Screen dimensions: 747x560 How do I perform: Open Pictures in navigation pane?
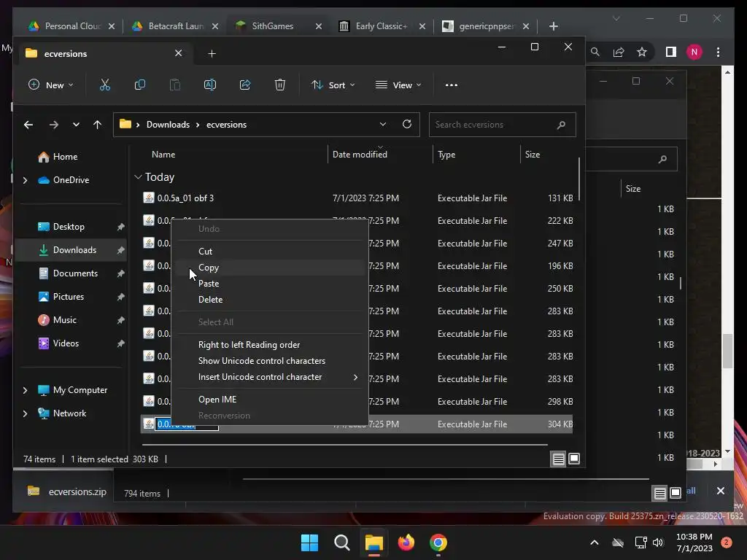pyautogui.click(x=69, y=297)
